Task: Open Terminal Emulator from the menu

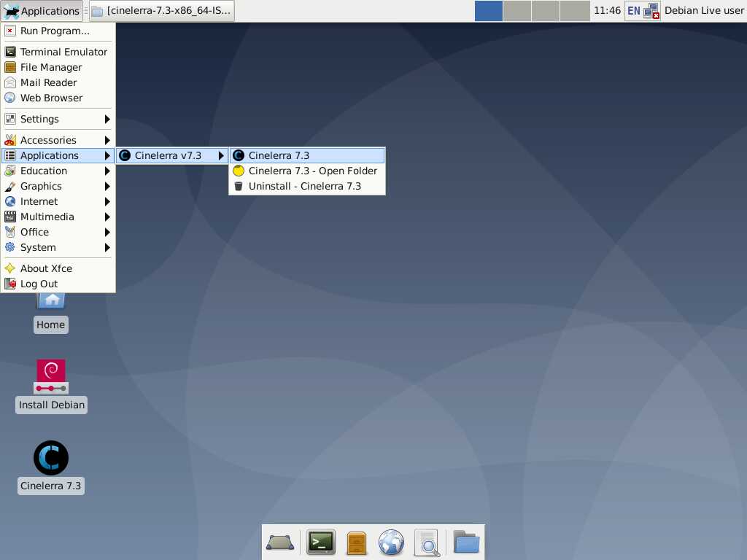Action: pos(58,52)
